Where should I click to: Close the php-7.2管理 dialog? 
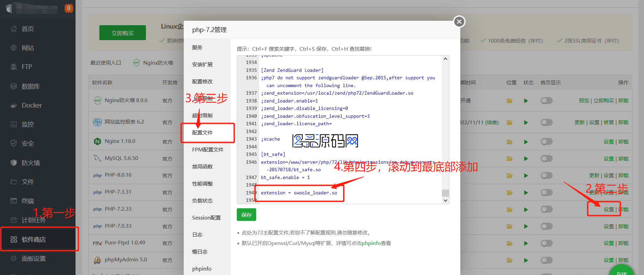click(459, 22)
